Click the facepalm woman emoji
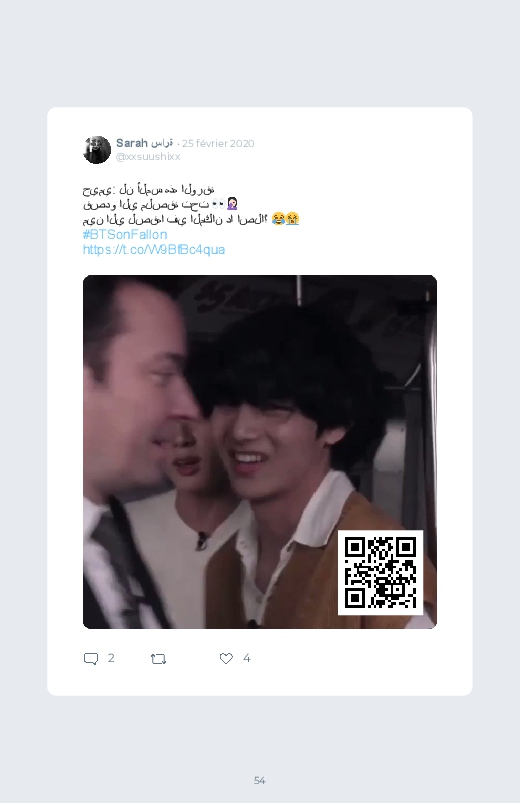520x803 pixels. tap(232, 204)
